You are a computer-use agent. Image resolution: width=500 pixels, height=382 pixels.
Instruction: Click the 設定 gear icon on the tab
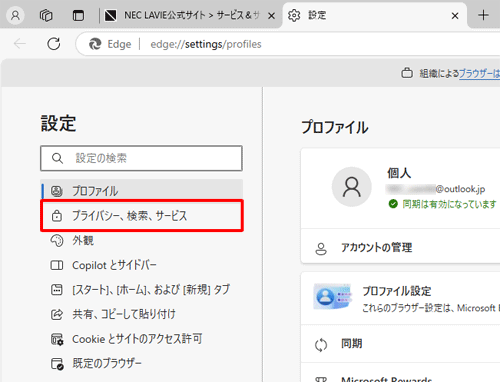pyautogui.click(x=294, y=15)
